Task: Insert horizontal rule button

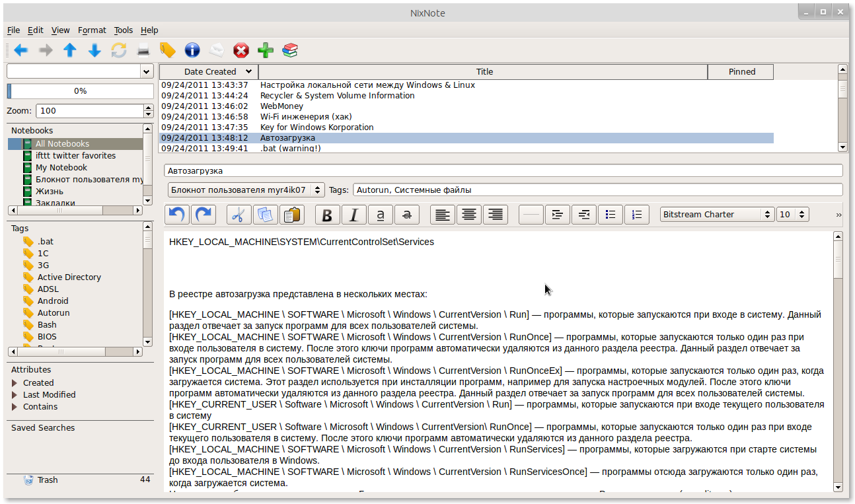Action: click(x=531, y=214)
